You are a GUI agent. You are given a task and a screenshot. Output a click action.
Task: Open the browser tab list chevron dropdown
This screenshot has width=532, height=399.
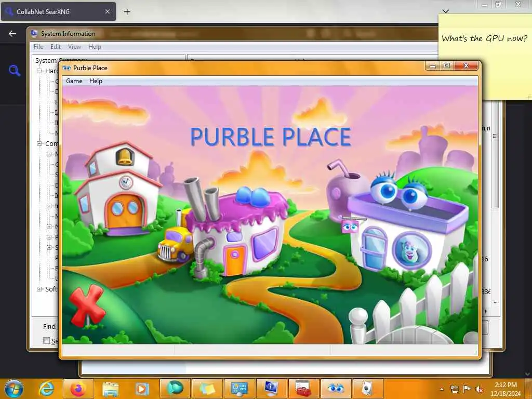[x=445, y=11]
